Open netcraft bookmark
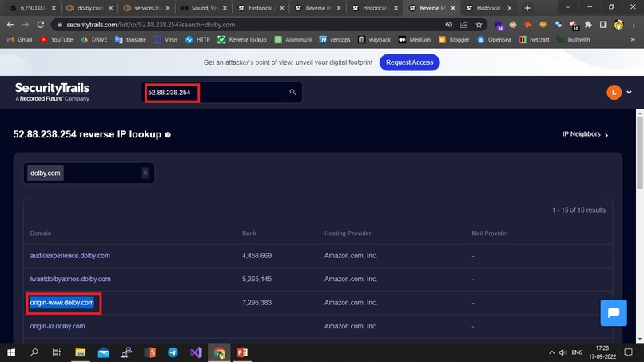The image size is (644, 362). 534,39
